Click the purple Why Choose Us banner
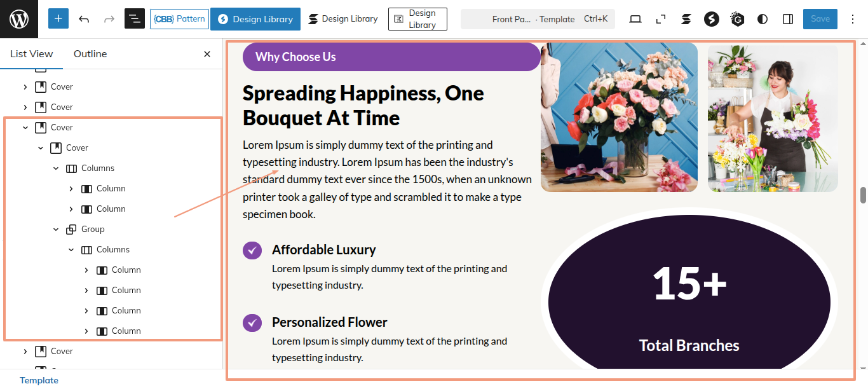 [x=391, y=57]
